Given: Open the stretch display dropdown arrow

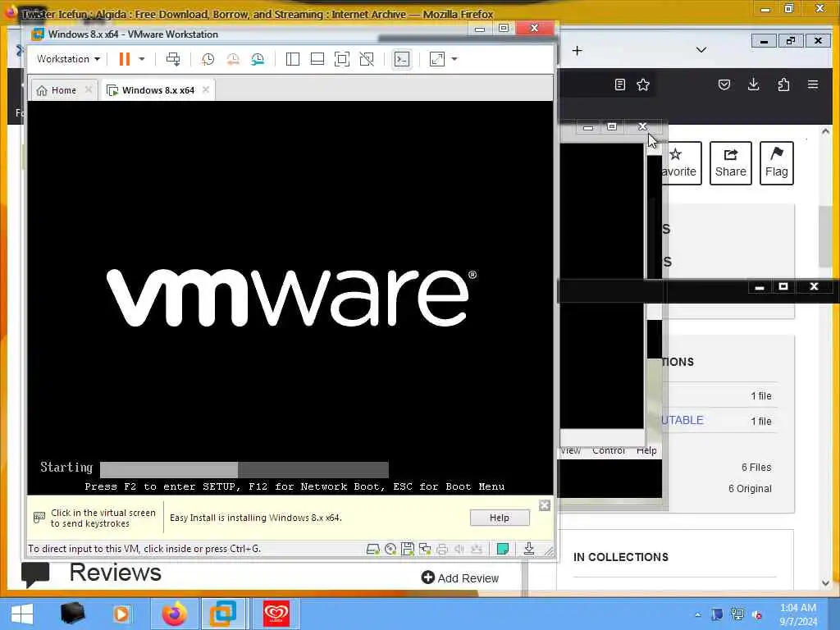Looking at the screenshot, I should tap(454, 59).
